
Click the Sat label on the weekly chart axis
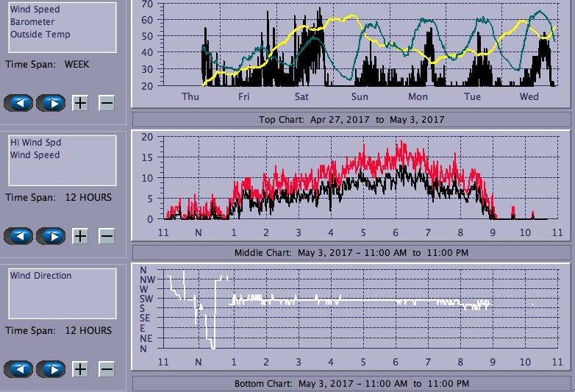[x=301, y=97]
